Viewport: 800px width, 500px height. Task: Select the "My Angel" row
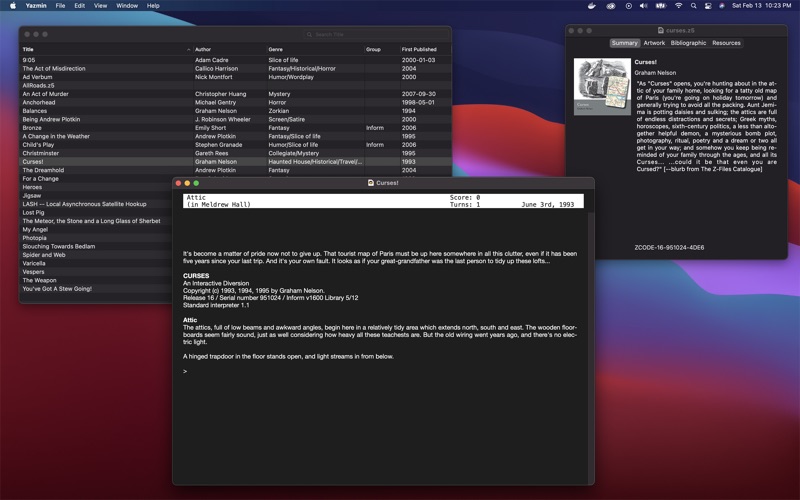pos(96,230)
